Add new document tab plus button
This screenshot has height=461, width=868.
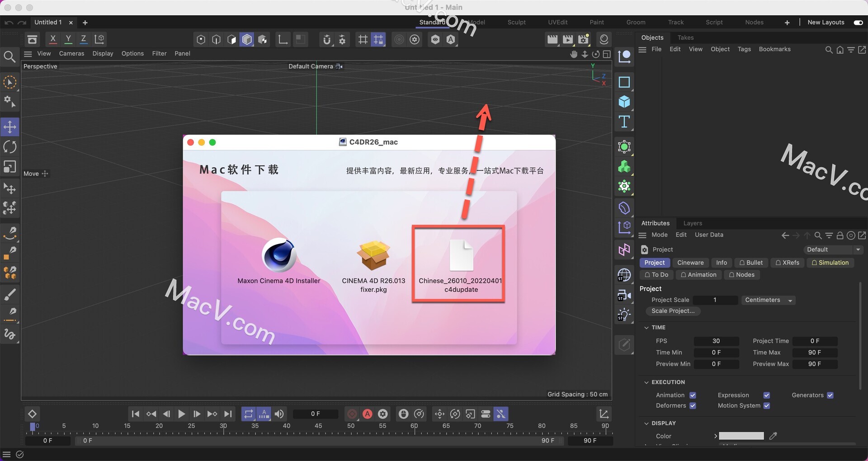[85, 23]
